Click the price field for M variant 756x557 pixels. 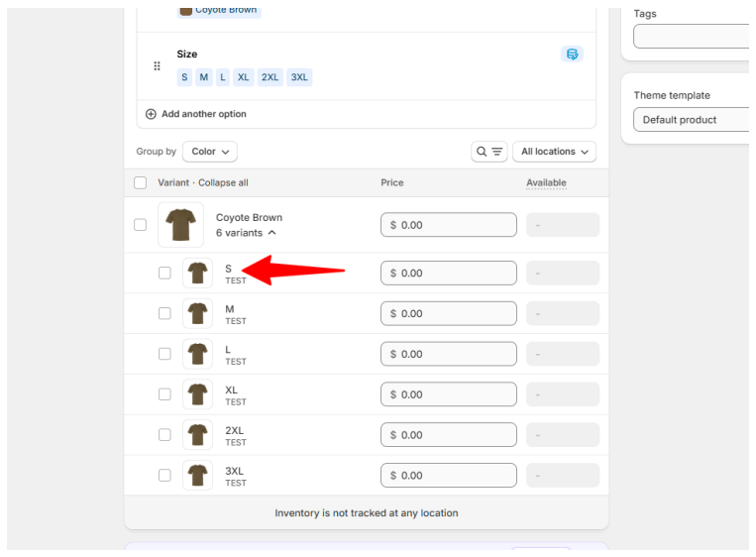[448, 314]
